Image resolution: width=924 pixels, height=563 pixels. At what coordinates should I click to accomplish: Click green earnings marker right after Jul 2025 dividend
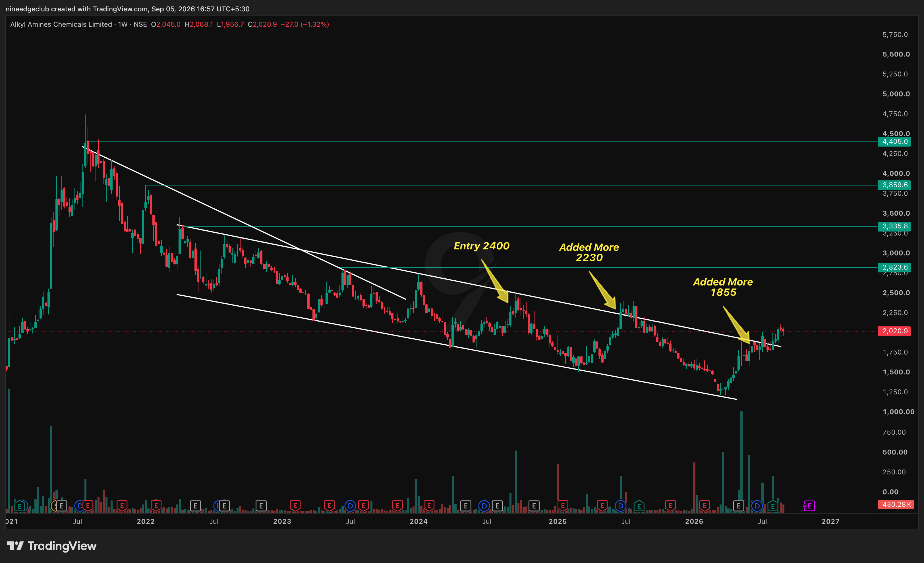[639, 506]
